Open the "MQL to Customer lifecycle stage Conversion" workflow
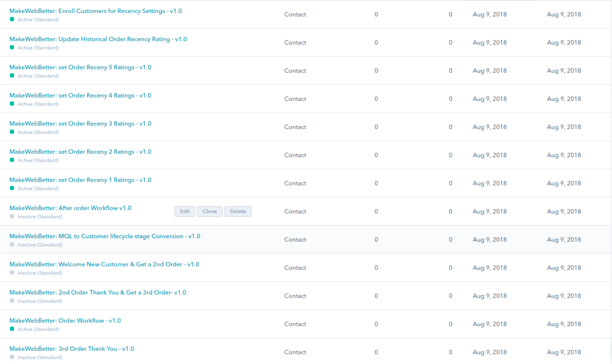This screenshot has width=612, height=364. tap(105, 236)
